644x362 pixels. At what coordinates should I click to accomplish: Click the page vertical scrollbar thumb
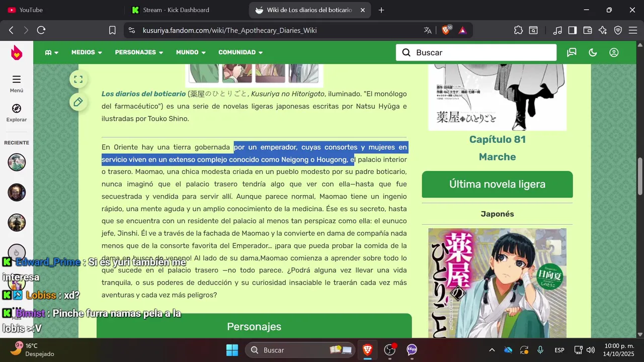[640, 176]
